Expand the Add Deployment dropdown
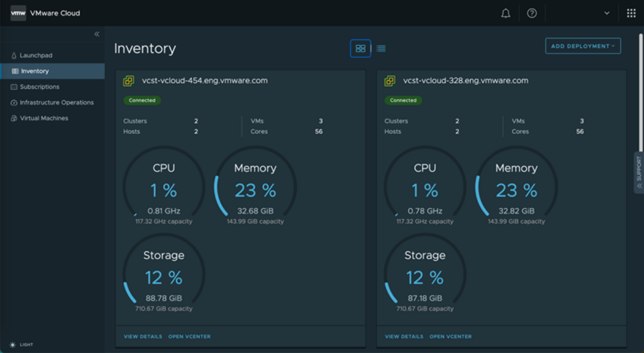 tap(582, 46)
